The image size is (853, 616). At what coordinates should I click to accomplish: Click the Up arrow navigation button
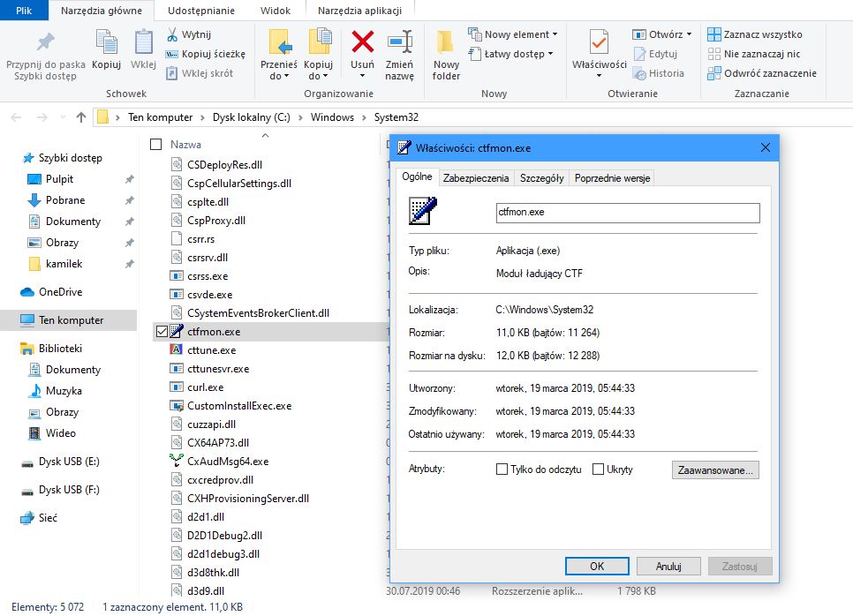(x=81, y=116)
